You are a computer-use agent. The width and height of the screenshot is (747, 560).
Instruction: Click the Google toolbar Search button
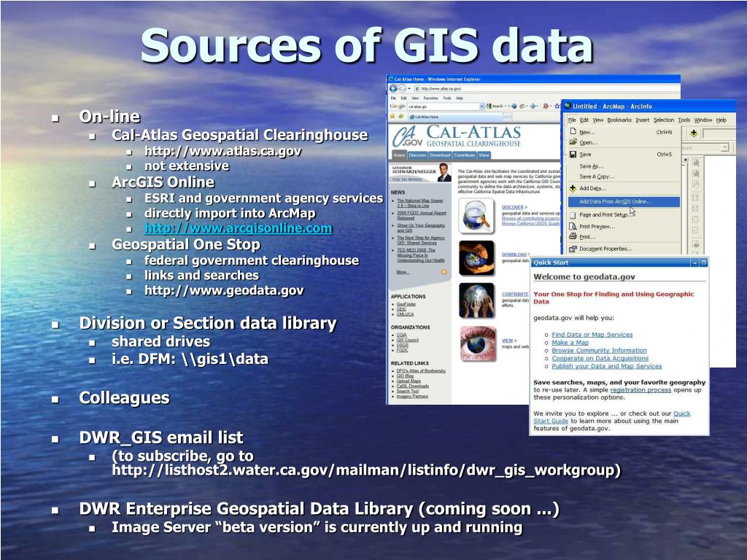coord(494,106)
